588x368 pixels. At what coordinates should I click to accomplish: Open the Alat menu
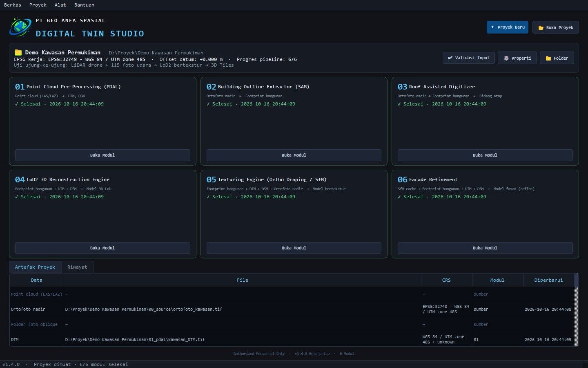click(60, 5)
